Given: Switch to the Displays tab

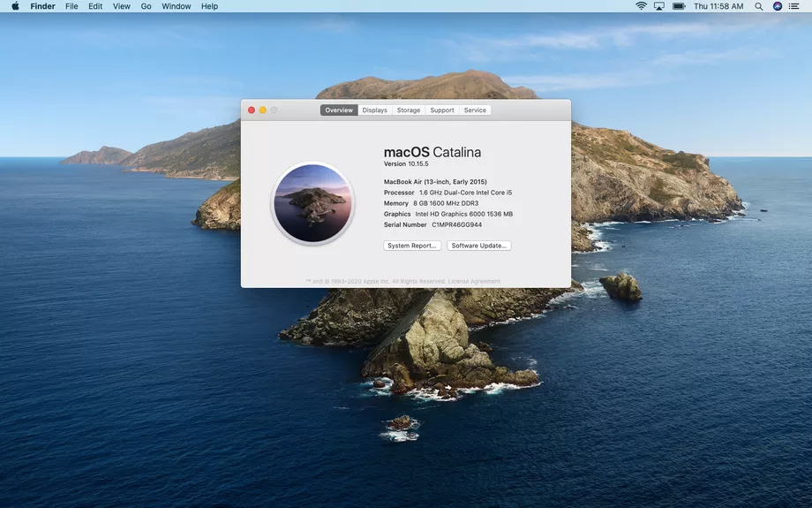Looking at the screenshot, I should pyautogui.click(x=374, y=110).
